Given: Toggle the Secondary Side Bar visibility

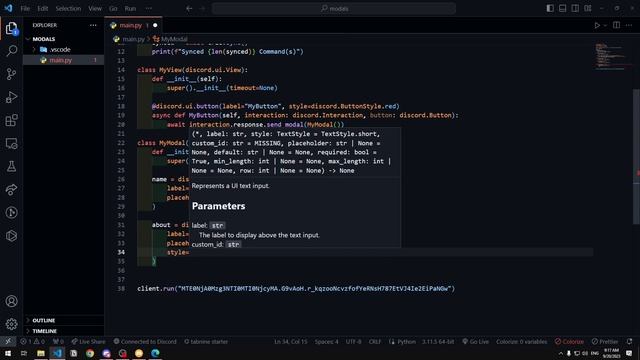Looking at the screenshot, I should coord(575,8).
